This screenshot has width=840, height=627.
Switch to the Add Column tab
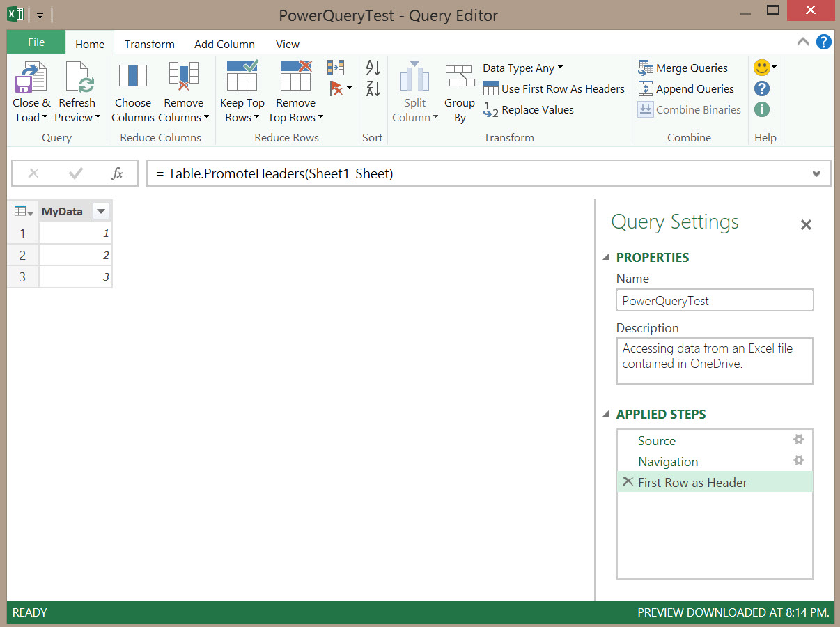pyautogui.click(x=224, y=44)
